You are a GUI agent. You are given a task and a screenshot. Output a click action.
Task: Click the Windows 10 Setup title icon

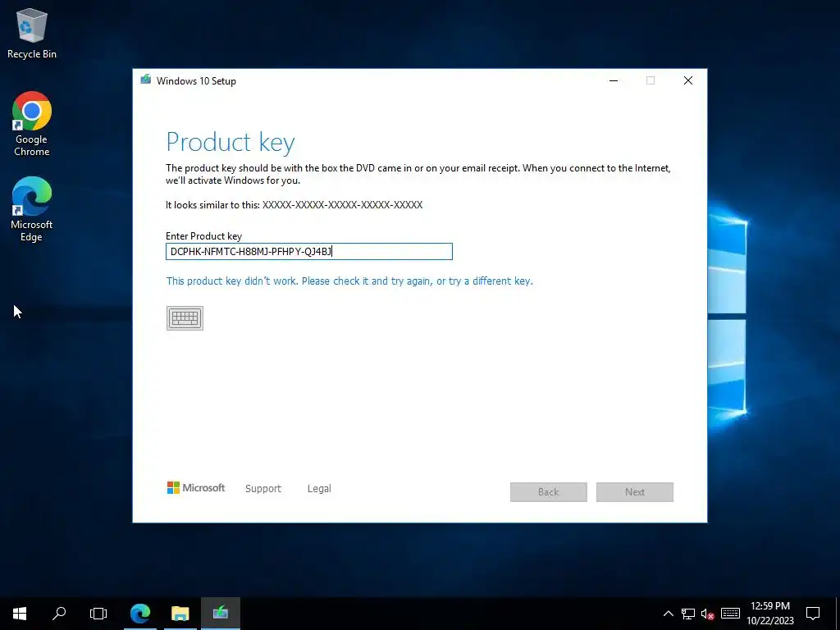tap(146, 80)
